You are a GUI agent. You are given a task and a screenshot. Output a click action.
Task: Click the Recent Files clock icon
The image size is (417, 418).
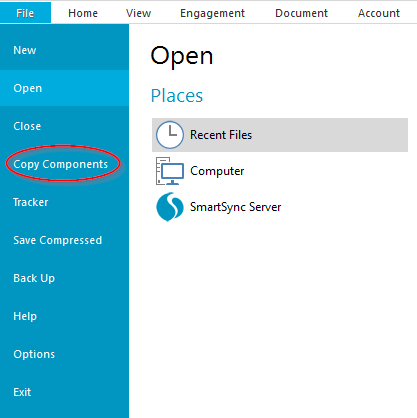(x=170, y=135)
